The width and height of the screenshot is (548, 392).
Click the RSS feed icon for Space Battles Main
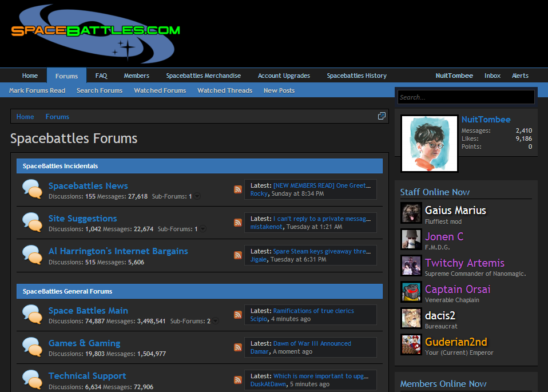(237, 315)
